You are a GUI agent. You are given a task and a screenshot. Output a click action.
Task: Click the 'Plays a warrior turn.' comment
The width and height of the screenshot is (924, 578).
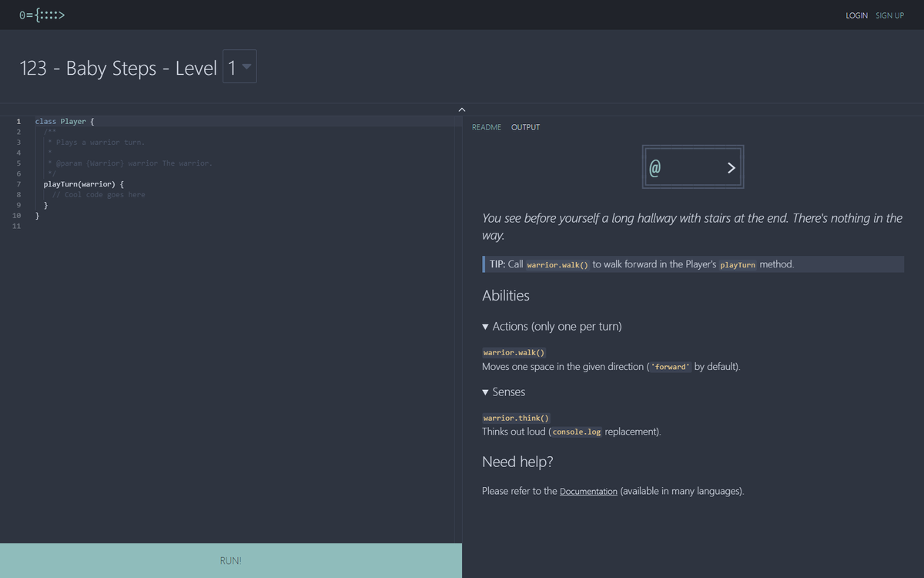(96, 142)
